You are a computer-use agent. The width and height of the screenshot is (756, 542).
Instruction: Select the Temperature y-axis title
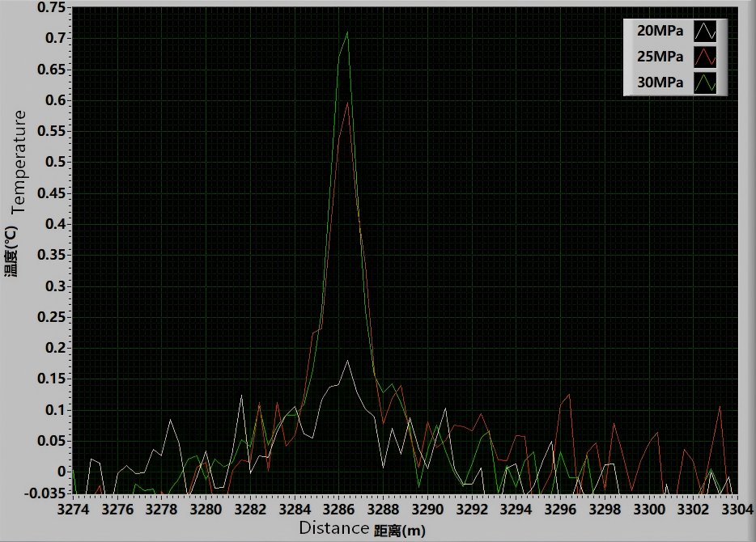pyautogui.click(x=21, y=161)
